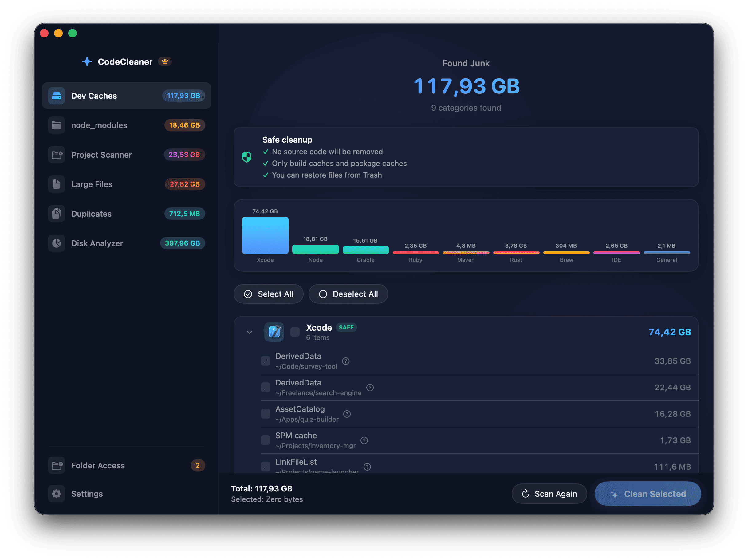The width and height of the screenshot is (748, 560).
Task: Click the Xcode app icon in the list
Action: coord(274,332)
